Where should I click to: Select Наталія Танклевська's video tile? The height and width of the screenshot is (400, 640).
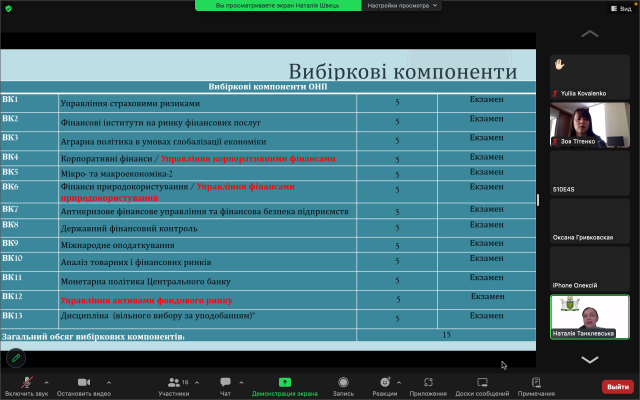[590, 317]
